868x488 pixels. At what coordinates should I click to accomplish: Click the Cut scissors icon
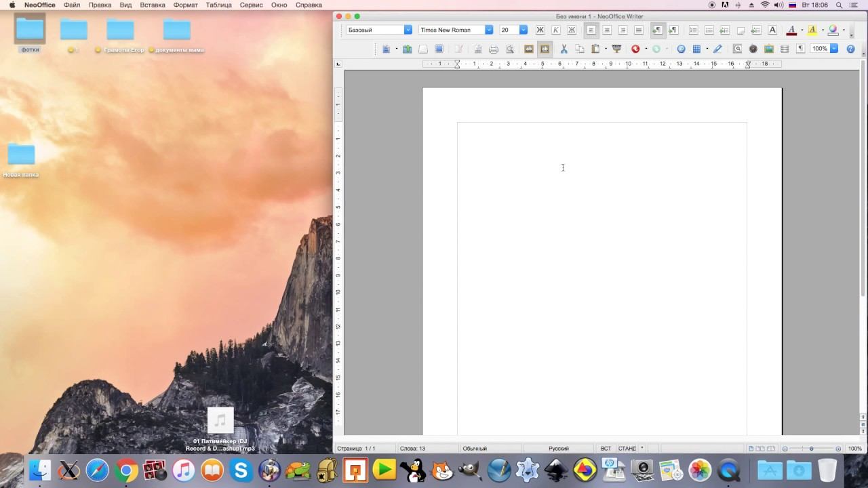564,49
